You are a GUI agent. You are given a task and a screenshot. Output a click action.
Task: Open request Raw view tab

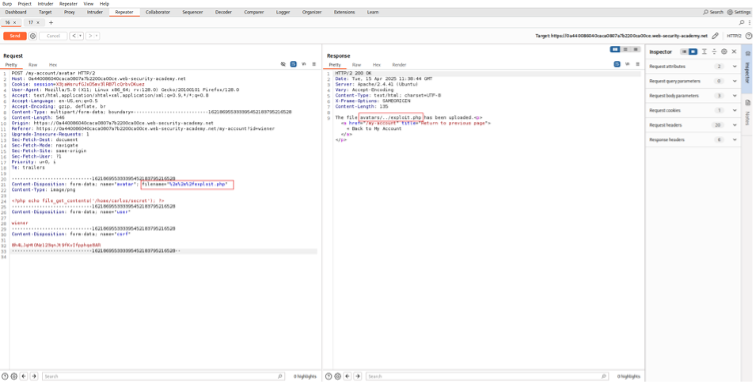pos(33,65)
